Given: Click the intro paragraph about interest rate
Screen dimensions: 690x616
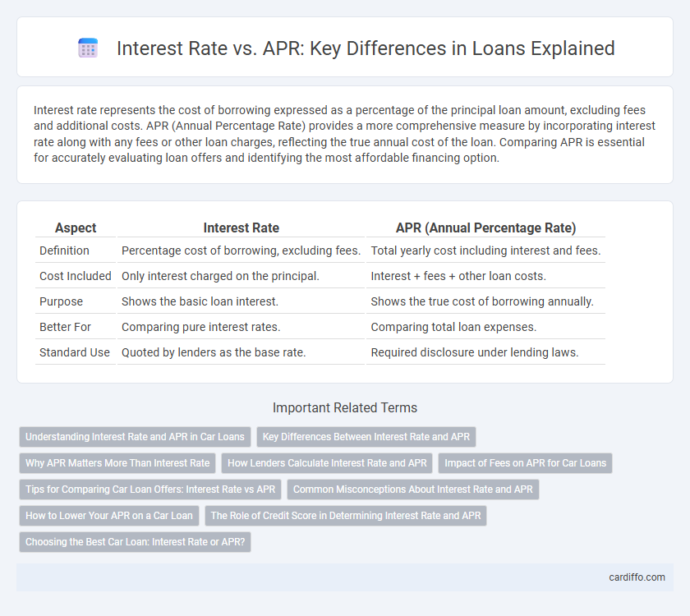Looking at the screenshot, I should pos(344,134).
